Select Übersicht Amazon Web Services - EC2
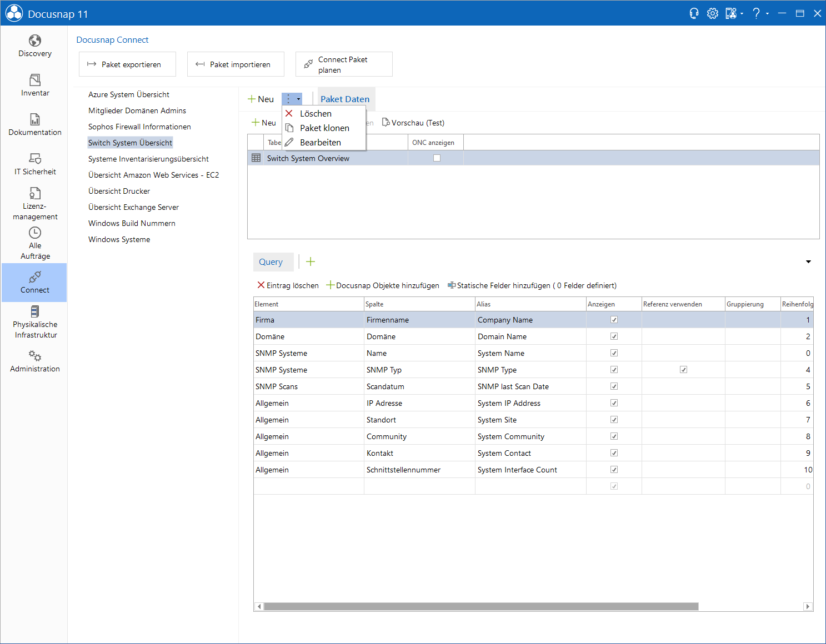826x644 pixels. 153,175
